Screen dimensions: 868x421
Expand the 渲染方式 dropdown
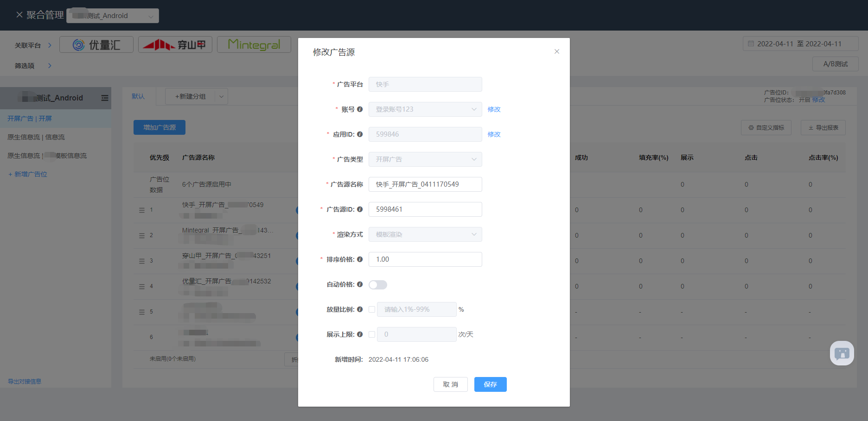point(425,234)
